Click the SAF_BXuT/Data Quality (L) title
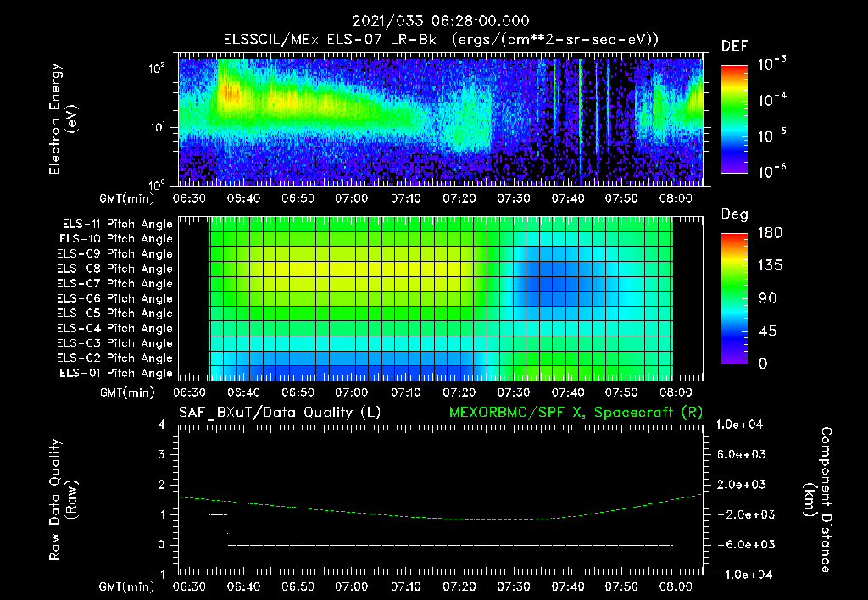This screenshot has height=600, width=868. [280, 413]
